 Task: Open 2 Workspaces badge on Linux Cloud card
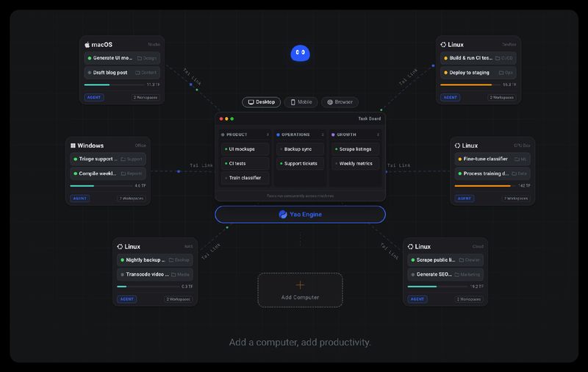tap(469, 299)
